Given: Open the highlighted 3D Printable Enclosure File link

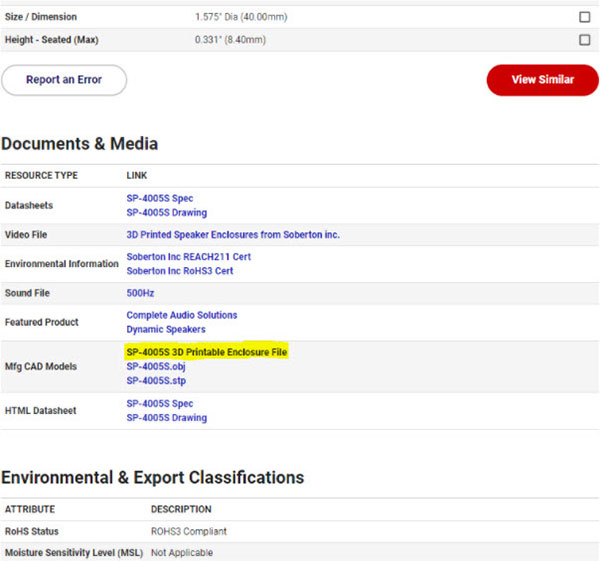Looking at the screenshot, I should click(207, 352).
